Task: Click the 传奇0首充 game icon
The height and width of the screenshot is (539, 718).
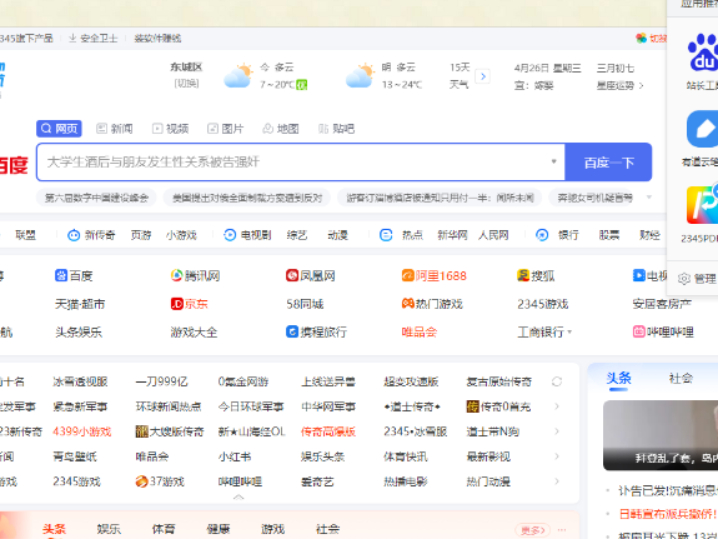Action: click(x=473, y=406)
